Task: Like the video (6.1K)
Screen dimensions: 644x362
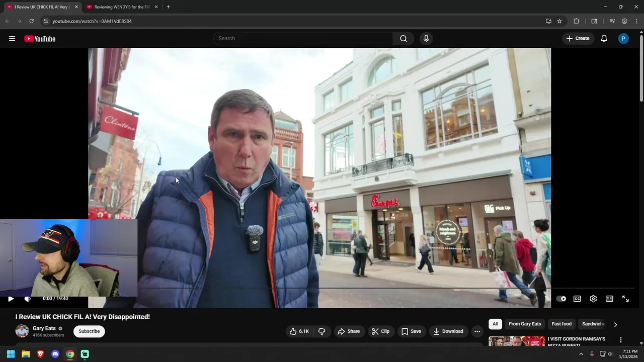Action: [299, 331]
